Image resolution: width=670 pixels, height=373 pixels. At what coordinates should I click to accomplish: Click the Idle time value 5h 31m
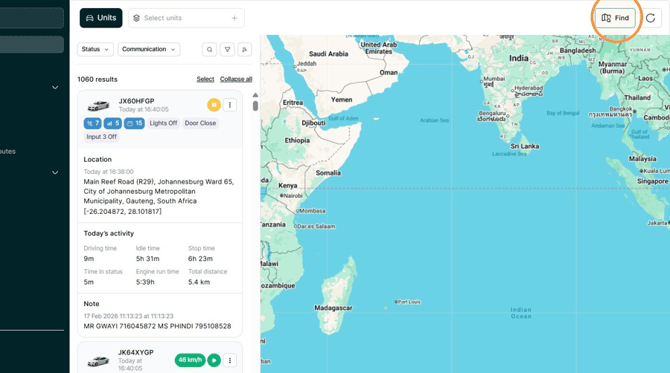[147, 258]
